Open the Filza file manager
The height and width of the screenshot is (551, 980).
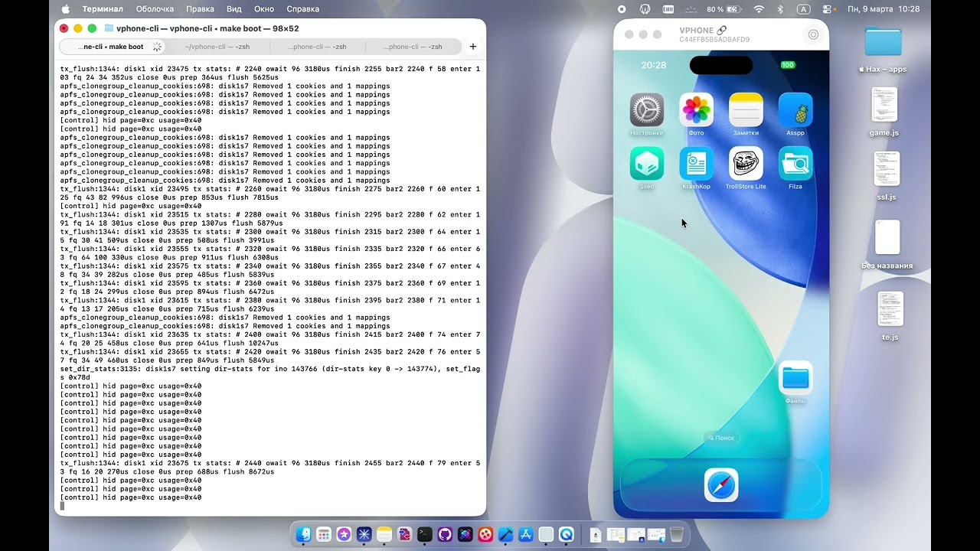pyautogui.click(x=795, y=164)
